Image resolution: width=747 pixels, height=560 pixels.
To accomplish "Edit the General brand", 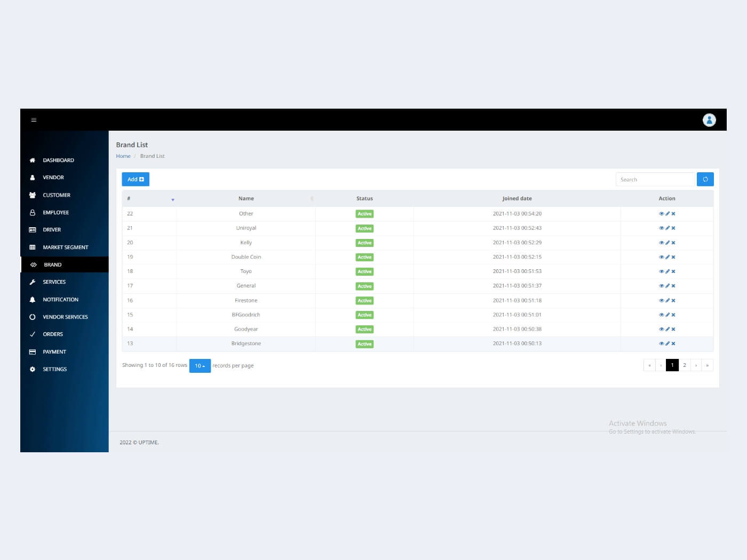I will (667, 286).
